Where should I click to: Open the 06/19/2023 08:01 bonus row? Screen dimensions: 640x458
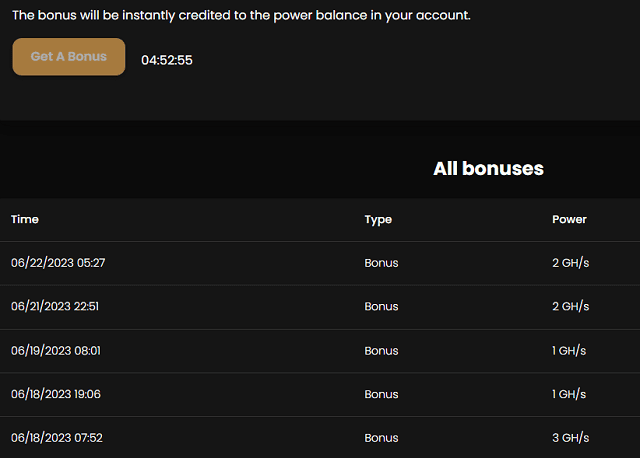320,351
